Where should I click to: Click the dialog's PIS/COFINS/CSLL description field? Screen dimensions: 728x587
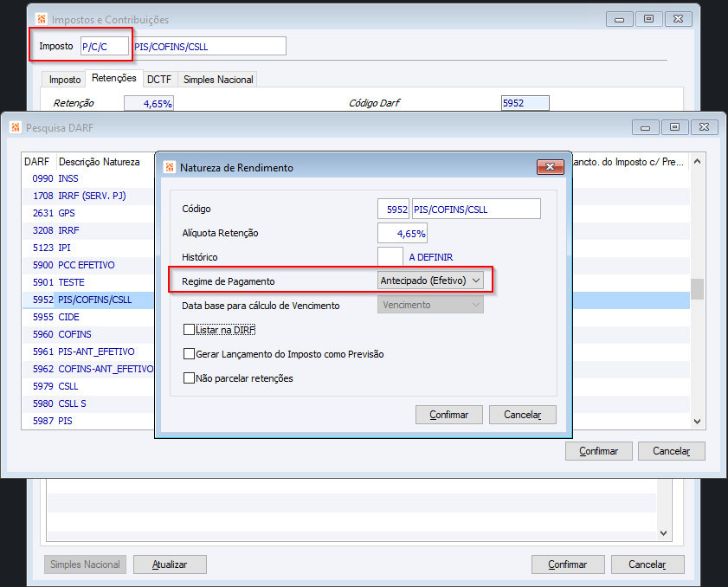[476, 209]
